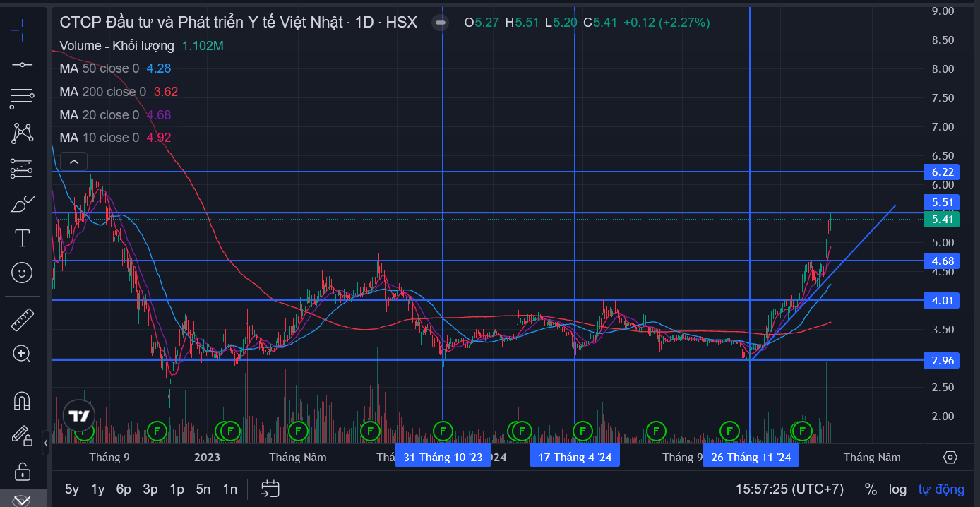
Task: Select the 1y time range
Action: point(97,489)
